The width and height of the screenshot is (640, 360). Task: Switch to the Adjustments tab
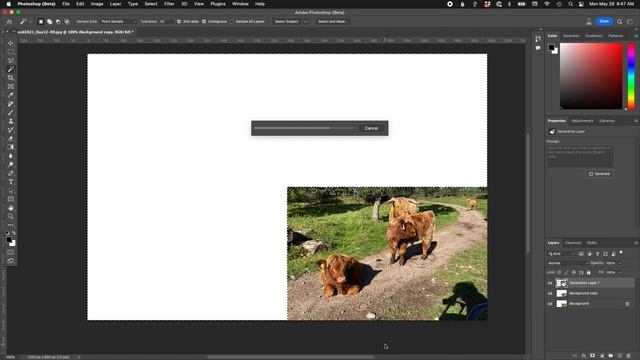point(582,121)
